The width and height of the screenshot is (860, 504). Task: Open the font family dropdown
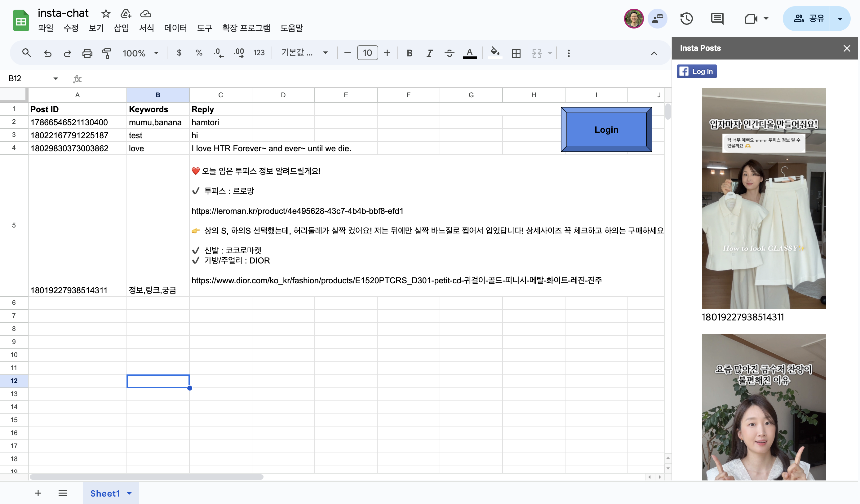click(304, 53)
